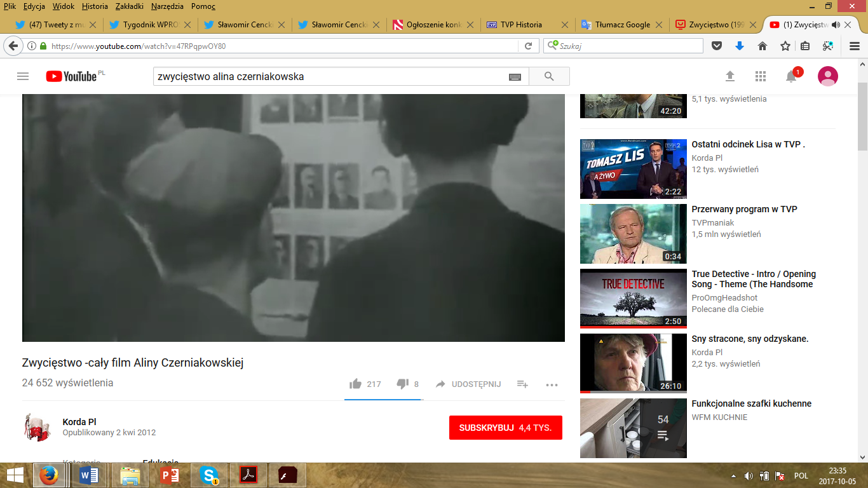Open the on-screen keyboard in YouTube search
This screenshot has width=868, height=488.
[515, 77]
